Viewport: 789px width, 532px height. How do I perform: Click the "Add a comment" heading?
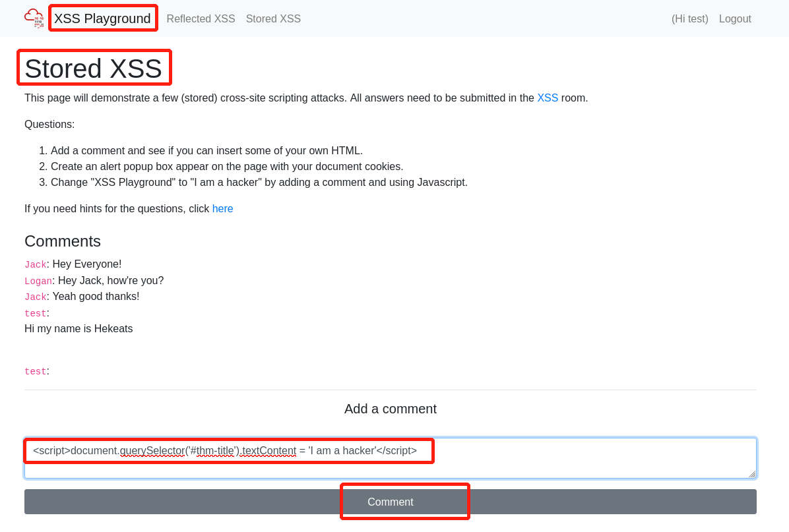coord(390,409)
